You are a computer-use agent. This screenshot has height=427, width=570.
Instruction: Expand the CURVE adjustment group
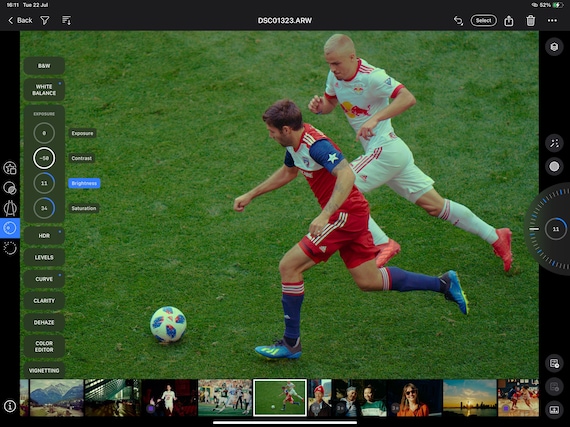[x=44, y=279]
